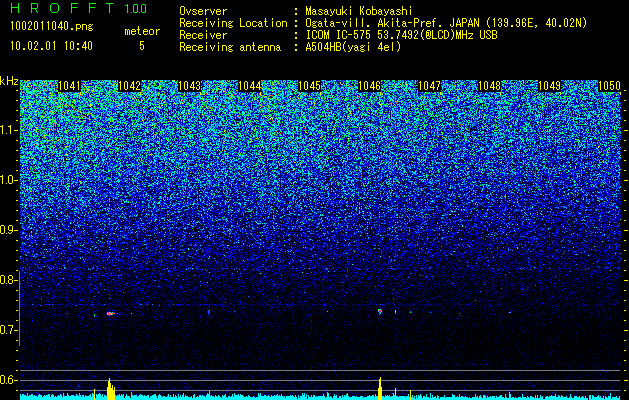Click the red meteor echo spot near 1046

click(380, 311)
